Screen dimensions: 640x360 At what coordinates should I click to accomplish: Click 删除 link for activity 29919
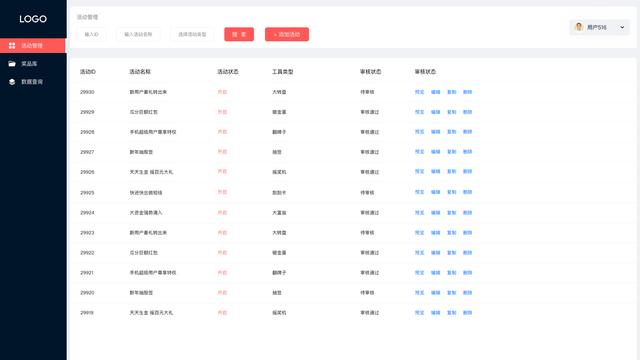[x=467, y=313]
